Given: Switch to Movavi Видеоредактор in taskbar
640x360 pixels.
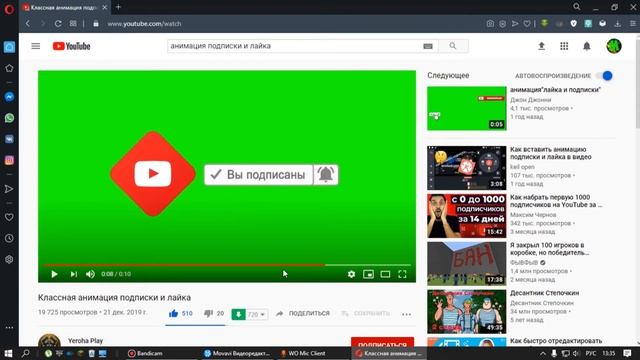Looking at the screenshot, I should coord(238,353).
